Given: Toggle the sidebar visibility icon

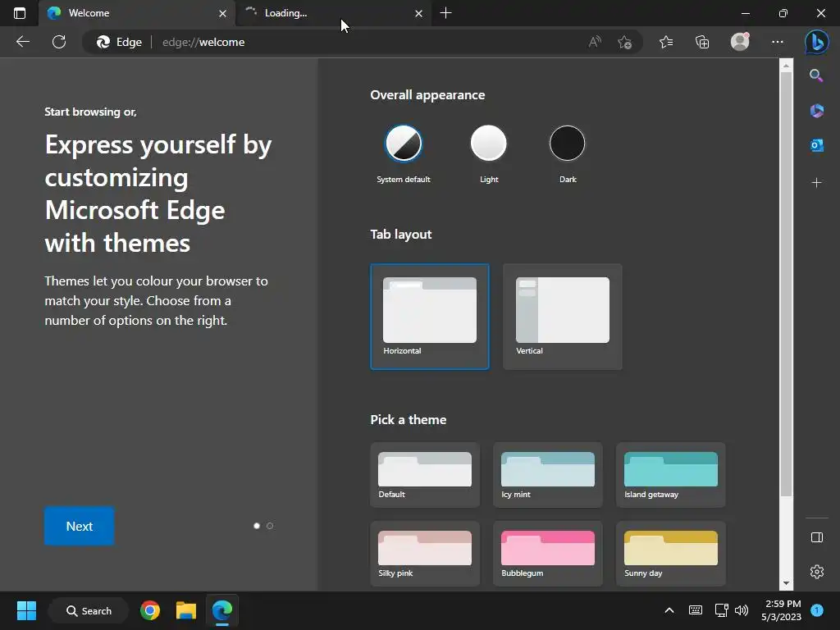Looking at the screenshot, I should pyautogui.click(x=816, y=537).
